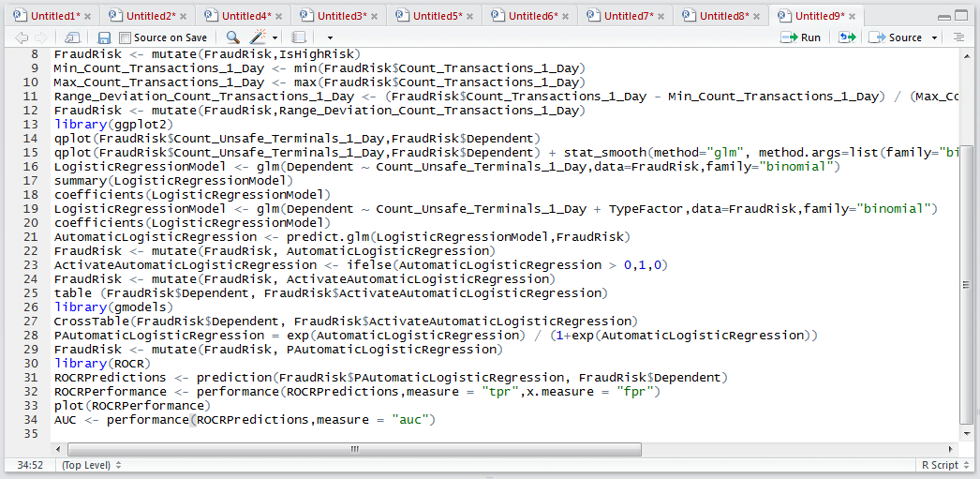980x479 pixels.
Task: Open Find/Replace with magnifier icon
Action: click(233, 37)
